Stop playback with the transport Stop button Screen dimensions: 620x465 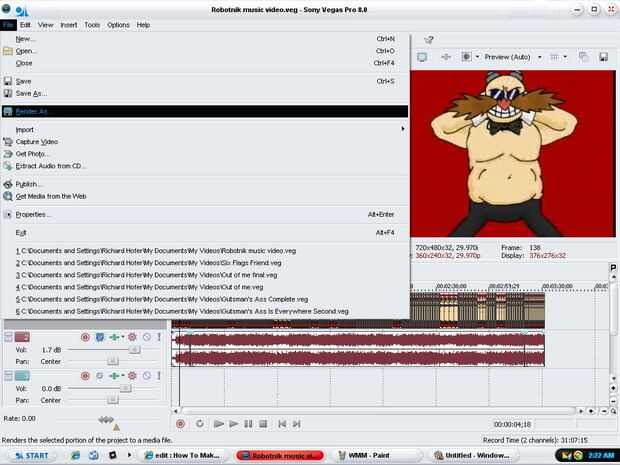click(263, 424)
